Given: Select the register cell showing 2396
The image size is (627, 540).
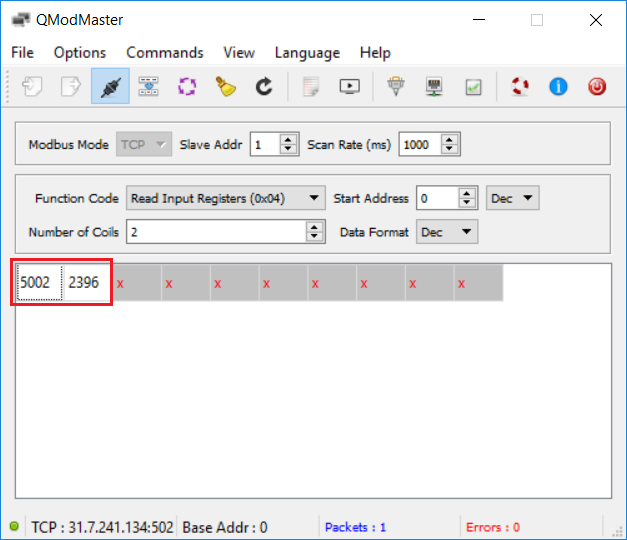Looking at the screenshot, I should (87, 282).
